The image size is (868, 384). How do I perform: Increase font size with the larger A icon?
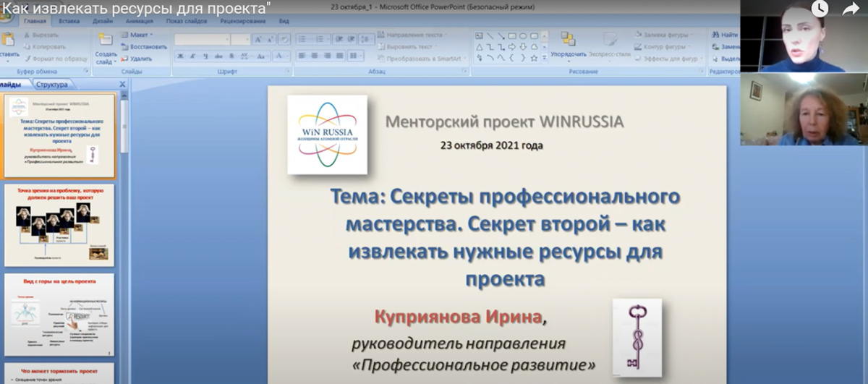pyautogui.click(x=258, y=40)
